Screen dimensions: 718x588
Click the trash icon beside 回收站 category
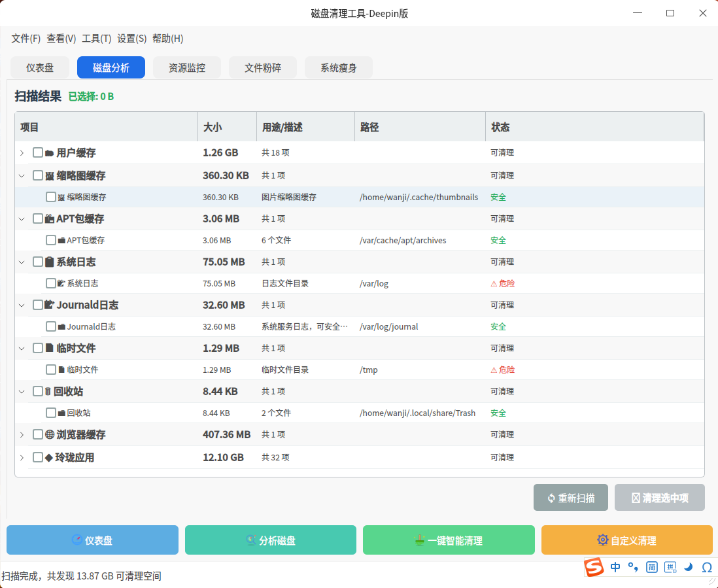coord(48,391)
